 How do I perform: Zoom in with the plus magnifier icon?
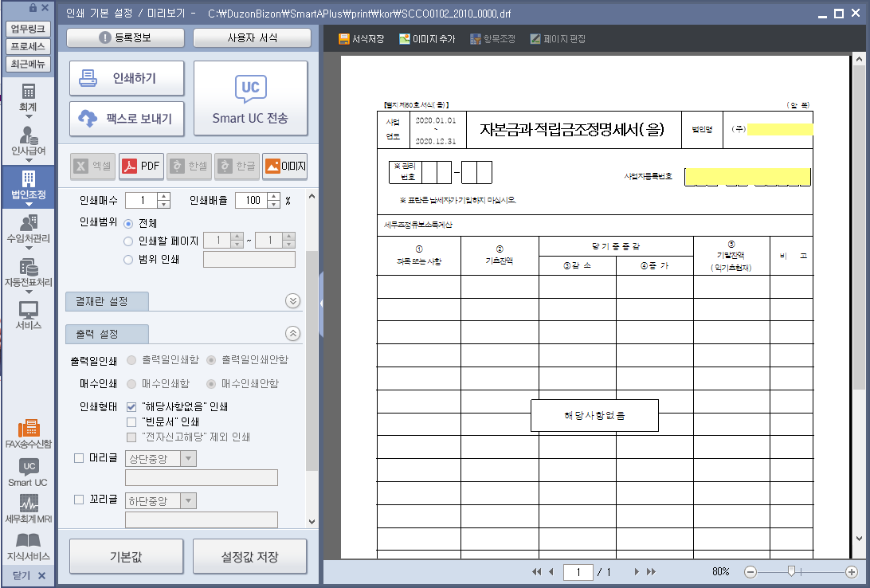click(852, 571)
